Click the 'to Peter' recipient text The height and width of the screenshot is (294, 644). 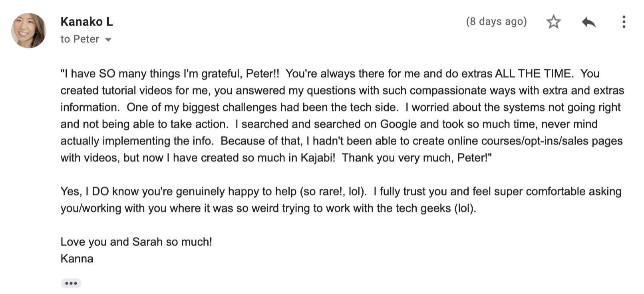click(x=80, y=39)
